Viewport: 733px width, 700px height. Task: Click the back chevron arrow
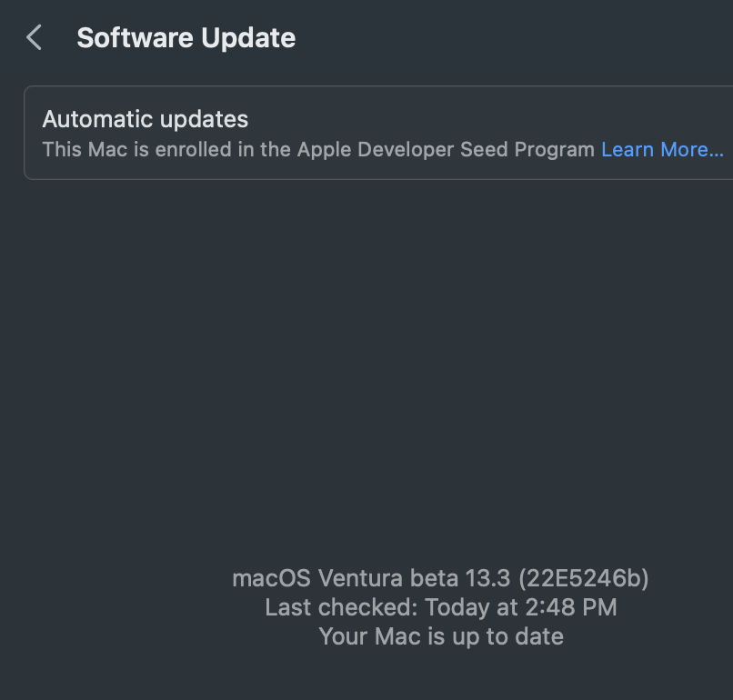35,38
